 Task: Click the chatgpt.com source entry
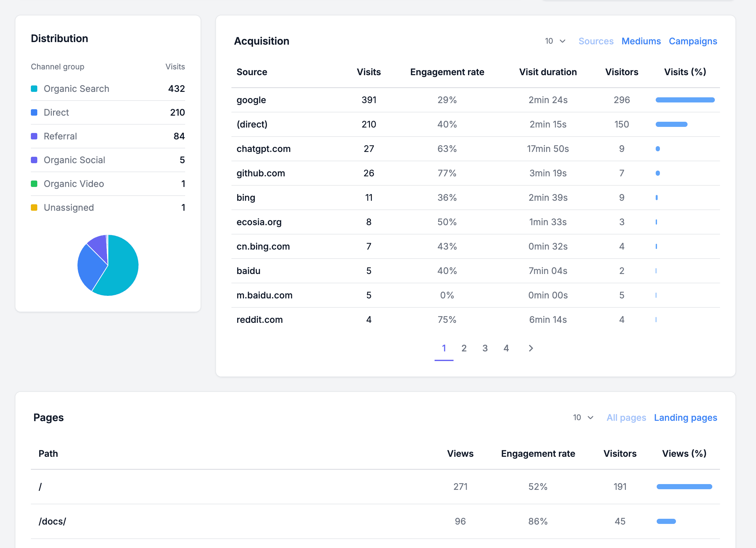coord(263,149)
